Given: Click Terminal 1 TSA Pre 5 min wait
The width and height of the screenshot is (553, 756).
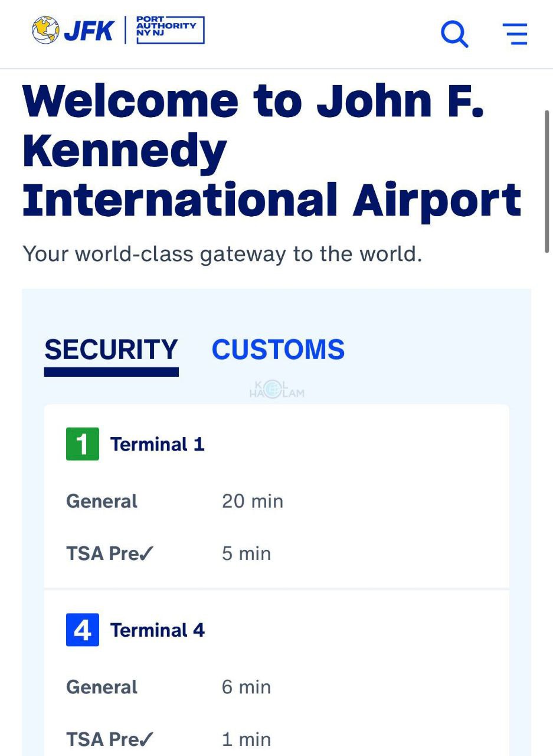Looking at the screenshot, I should pyautogui.click(x=247, y=553).
